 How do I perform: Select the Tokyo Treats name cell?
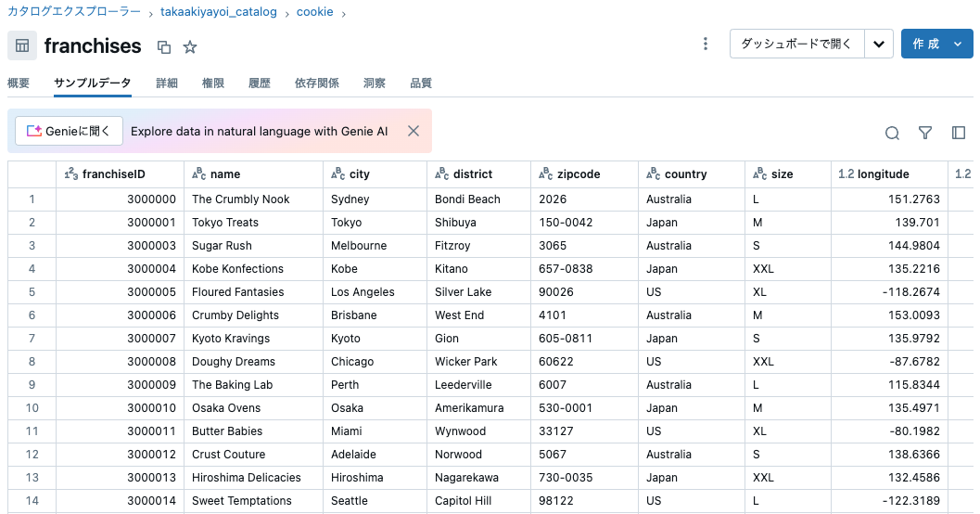point(253,222)
